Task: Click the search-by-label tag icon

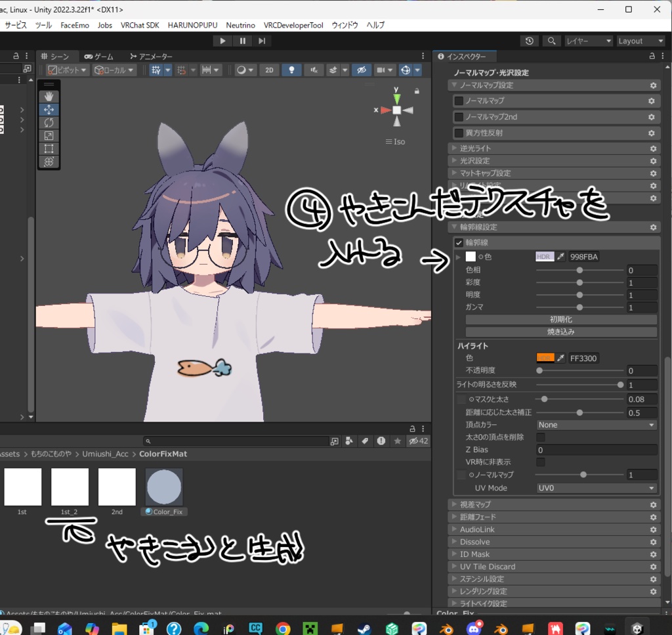Action: tap(365, 441)
